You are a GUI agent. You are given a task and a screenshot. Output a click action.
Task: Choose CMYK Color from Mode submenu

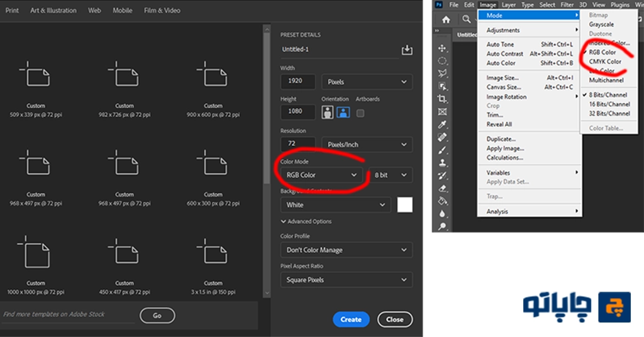(605, 62)
